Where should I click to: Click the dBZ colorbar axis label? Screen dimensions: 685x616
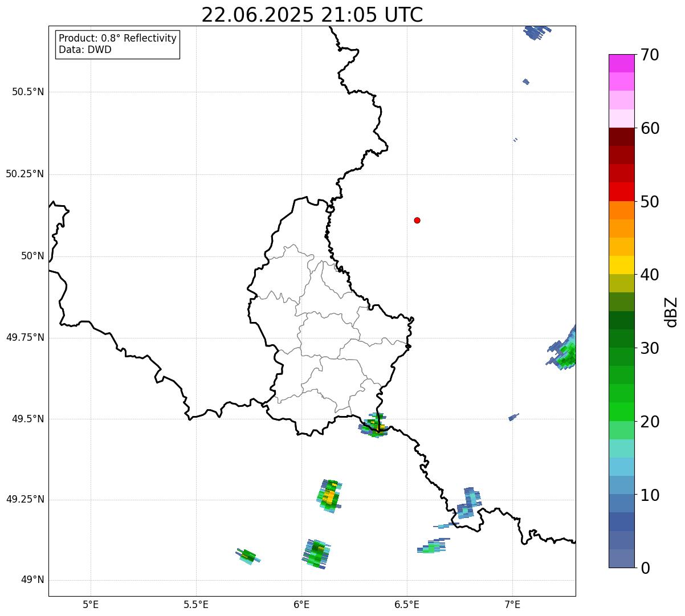coord(671,312)
